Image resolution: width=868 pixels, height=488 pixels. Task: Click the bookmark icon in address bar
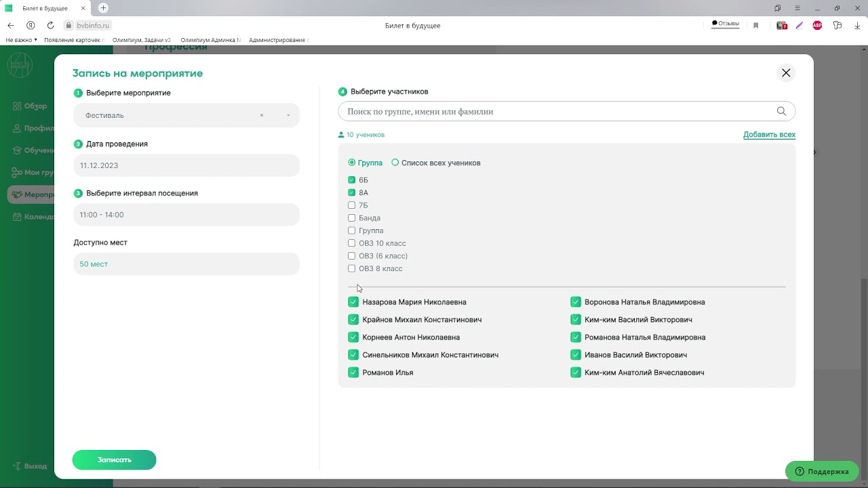tap(755, 25)
